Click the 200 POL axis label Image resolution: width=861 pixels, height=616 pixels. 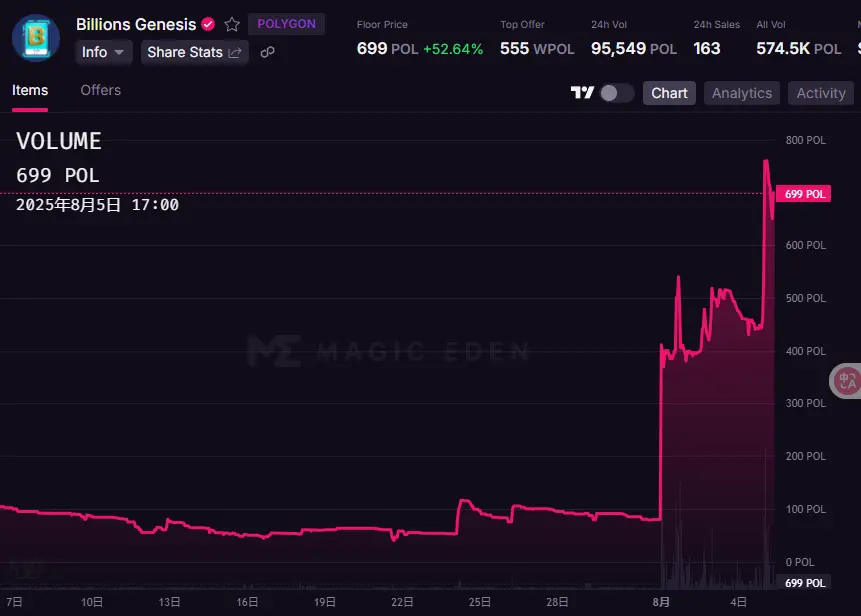(x=806, y=456)
